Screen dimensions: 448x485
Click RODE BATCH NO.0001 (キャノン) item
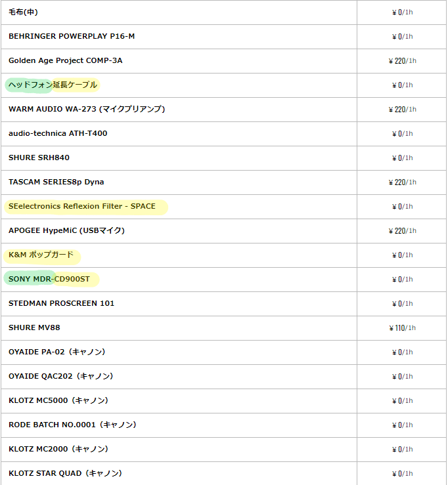72,425
